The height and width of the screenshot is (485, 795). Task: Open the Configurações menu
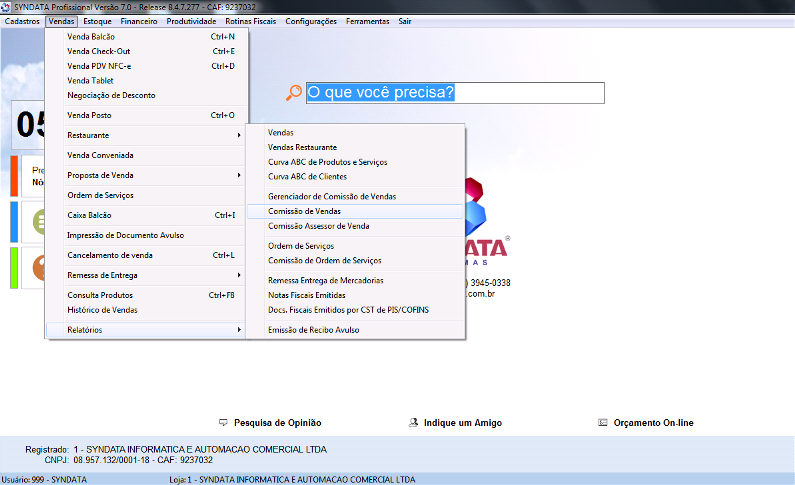coord(311,21)
